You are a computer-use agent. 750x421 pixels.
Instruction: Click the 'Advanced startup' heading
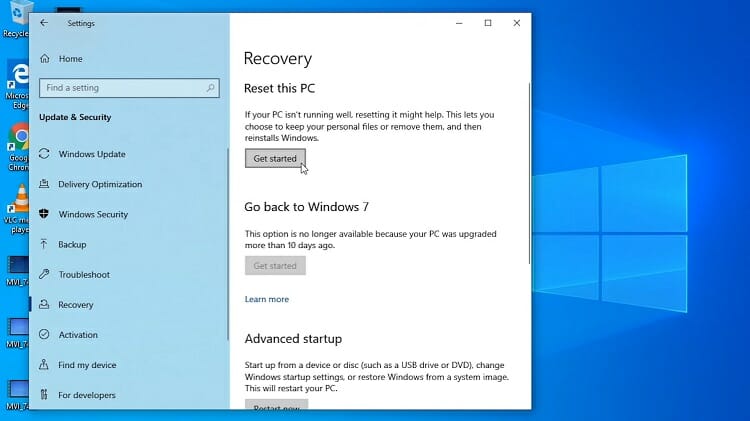pyautogui.click(x=293, y=339)
